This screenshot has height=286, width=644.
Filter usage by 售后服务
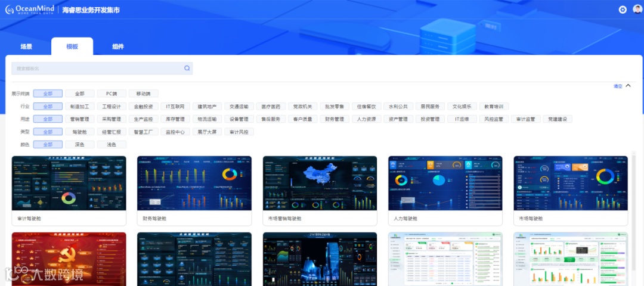click(271, 119)
